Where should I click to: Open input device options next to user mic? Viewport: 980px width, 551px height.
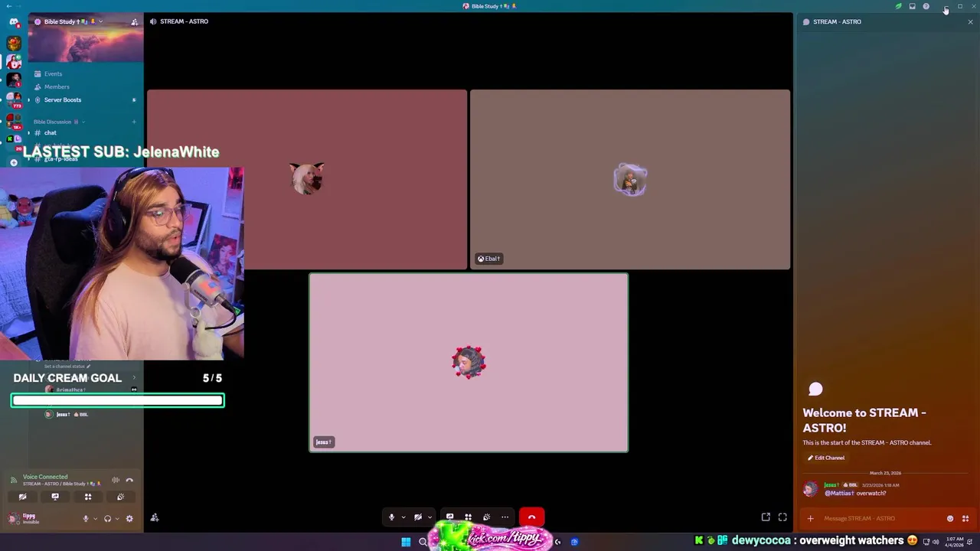click(95, 518)
